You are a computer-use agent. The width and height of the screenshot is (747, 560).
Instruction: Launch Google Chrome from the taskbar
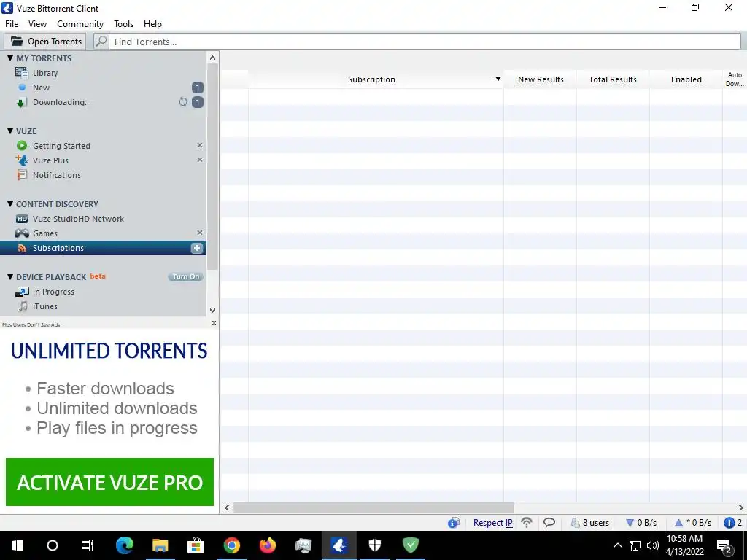click(x=232, y=545)
